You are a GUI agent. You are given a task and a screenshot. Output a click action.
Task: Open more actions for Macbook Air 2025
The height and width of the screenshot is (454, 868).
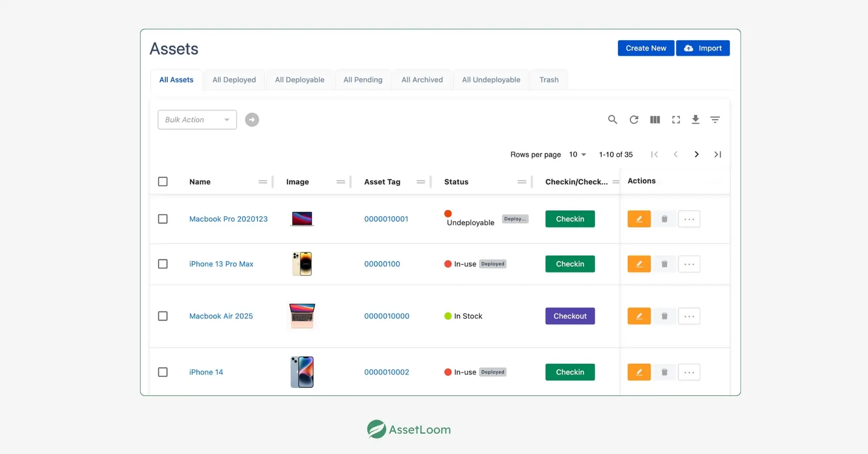pos(689,316)
